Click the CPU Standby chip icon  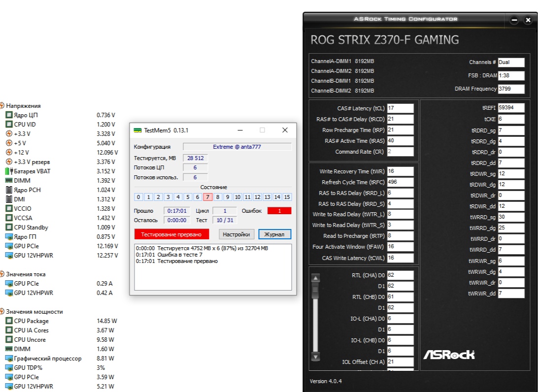(9, 227)
